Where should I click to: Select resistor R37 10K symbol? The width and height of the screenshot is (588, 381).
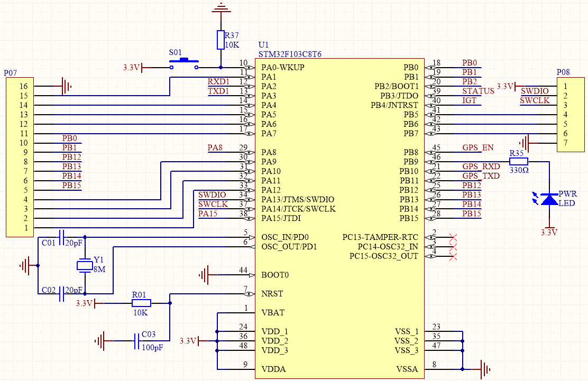[x=221, y=40]
